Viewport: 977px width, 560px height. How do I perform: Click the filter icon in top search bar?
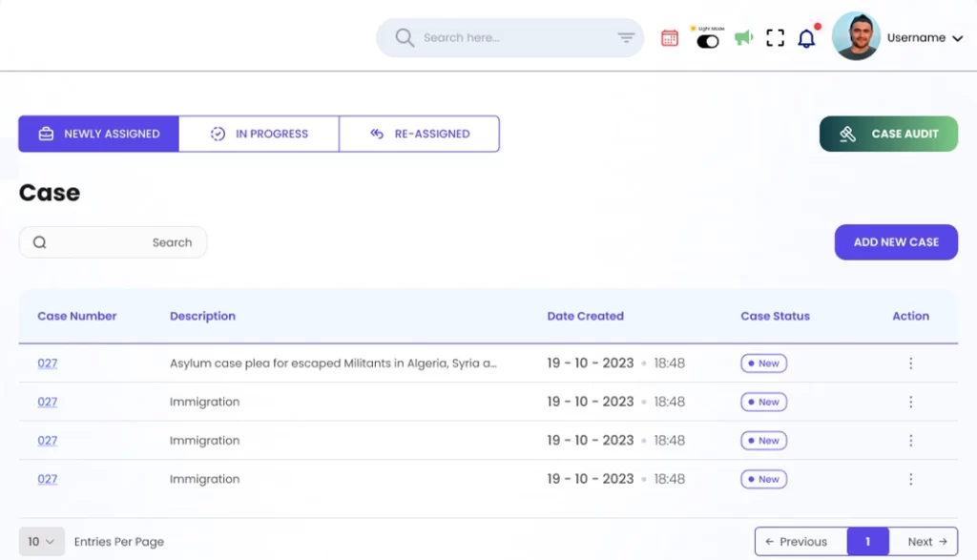click(x=626, y=38)
